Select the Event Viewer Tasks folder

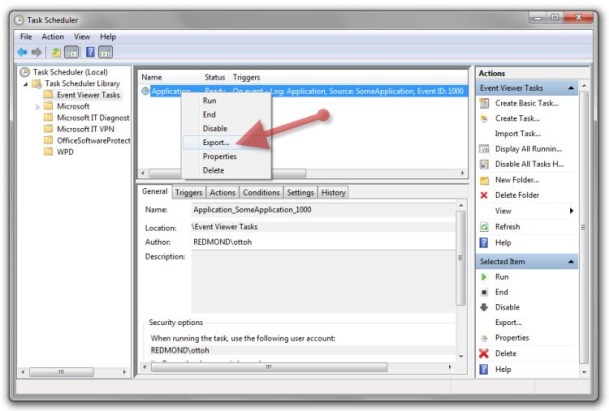pyautogui.click(x=88, y=95)
